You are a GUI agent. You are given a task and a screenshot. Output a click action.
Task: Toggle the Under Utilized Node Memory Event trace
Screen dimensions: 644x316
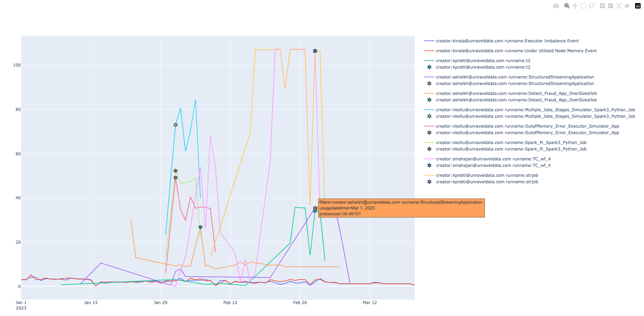coord(510,51)
